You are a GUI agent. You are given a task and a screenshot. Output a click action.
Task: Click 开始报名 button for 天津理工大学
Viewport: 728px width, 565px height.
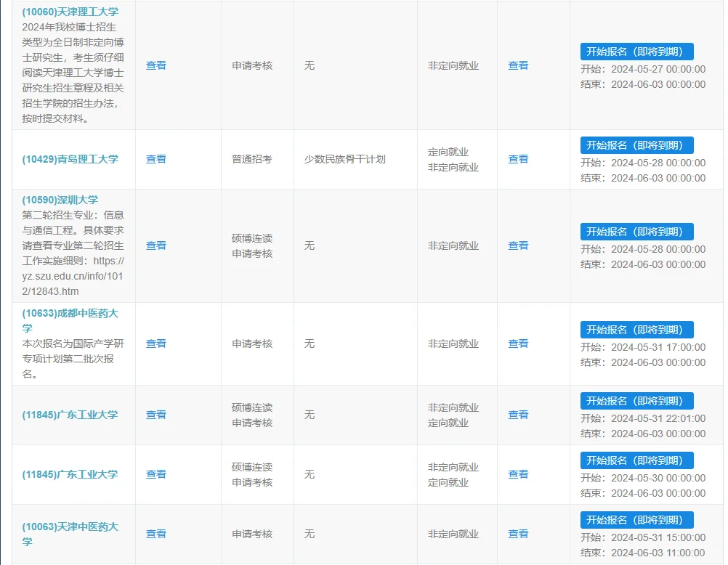(636, 52)
